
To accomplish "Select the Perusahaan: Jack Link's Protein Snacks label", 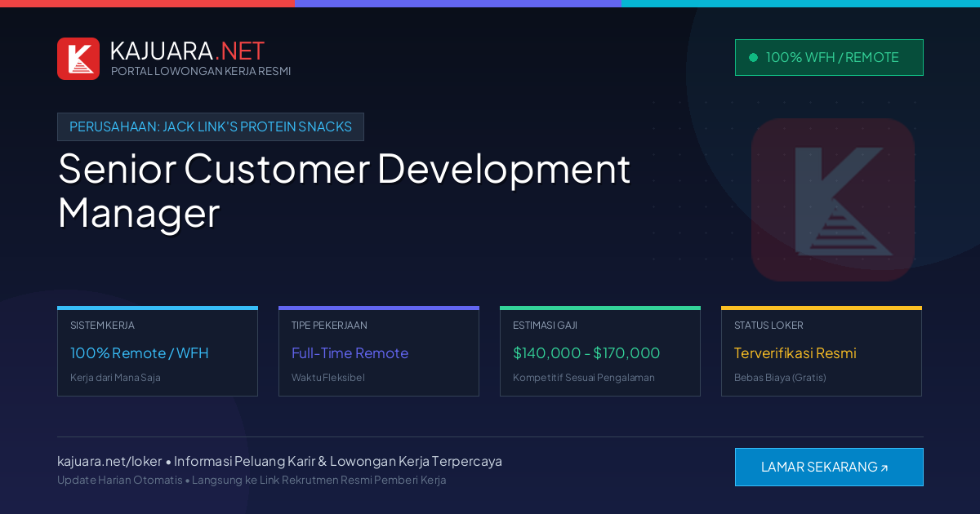I will 211,126.
